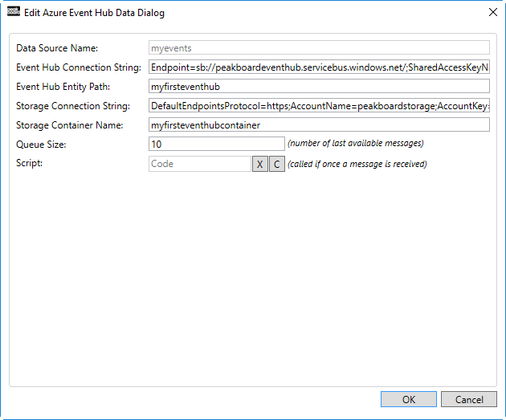Focus the Storage Connection String field
Image resolution: width=506 pixels, height=420 pixels.
[x=319, y=105]
